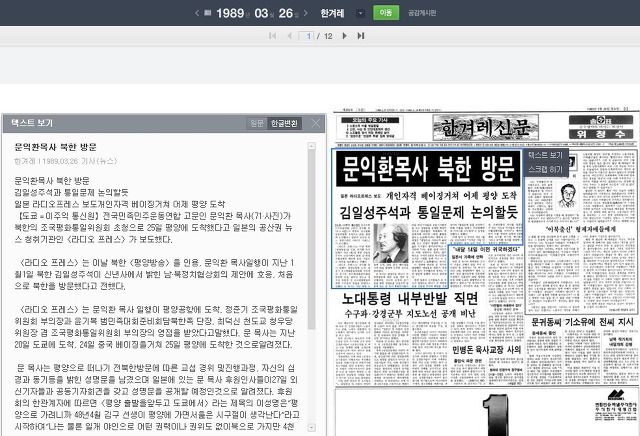Go to the previous page icon
The width and height of the screenshot is (640, 436).
[290, 36]
